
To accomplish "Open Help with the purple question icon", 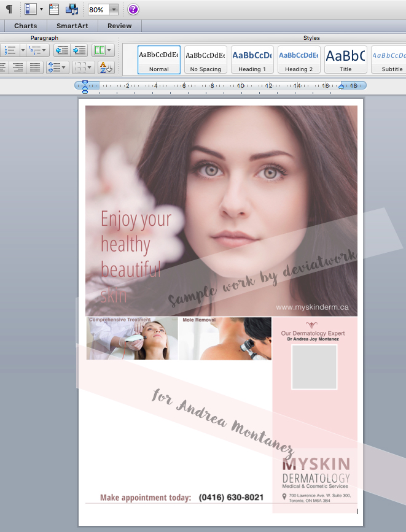I will [x=133, y=9].
